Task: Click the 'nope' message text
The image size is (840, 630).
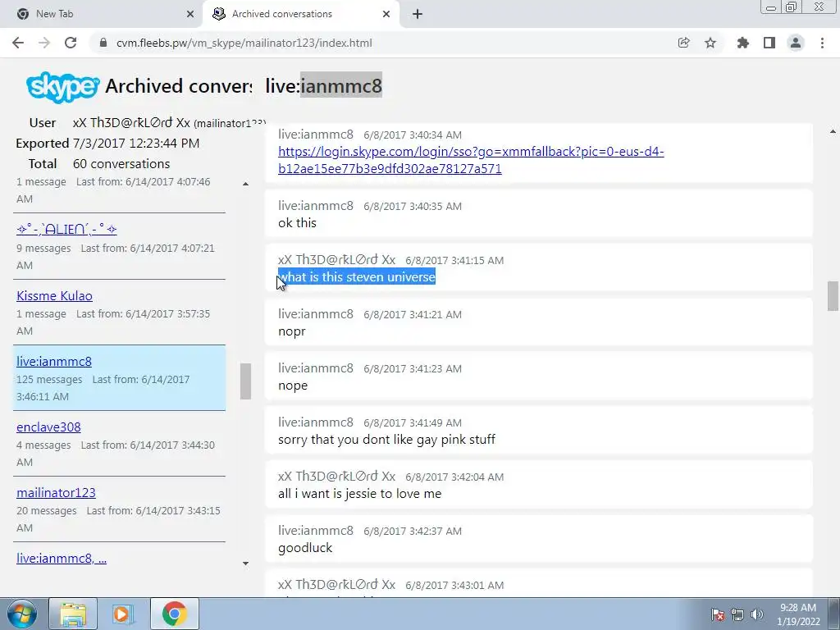Action: [293, 386]
